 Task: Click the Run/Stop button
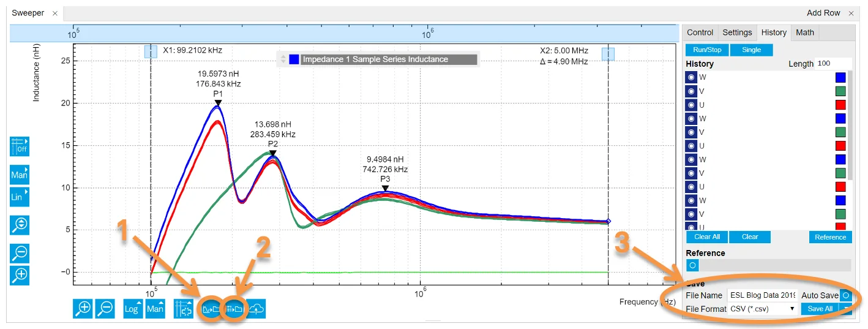tap(707, 50)
